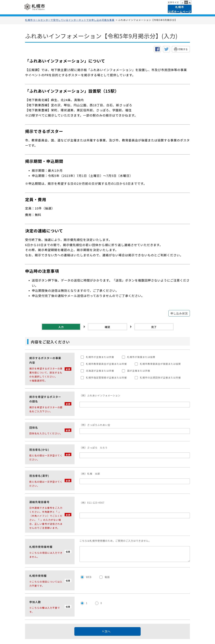
Task: Open 札幌市 公式ホームページ banner
Action: pyautogui.click(x=180, y=9)
